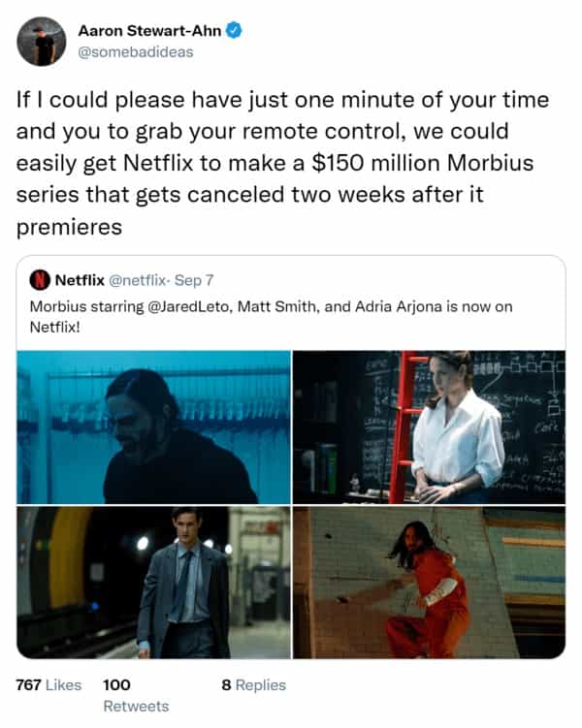Viewport: 582px width, 728px height.
Task: Open the man in gray suit image
Action: pyautogui.click(x=153, y=583)
